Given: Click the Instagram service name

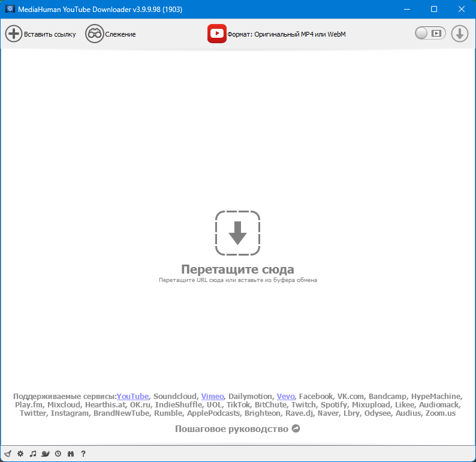Looking at the screenshot, I should pos(70,413).
